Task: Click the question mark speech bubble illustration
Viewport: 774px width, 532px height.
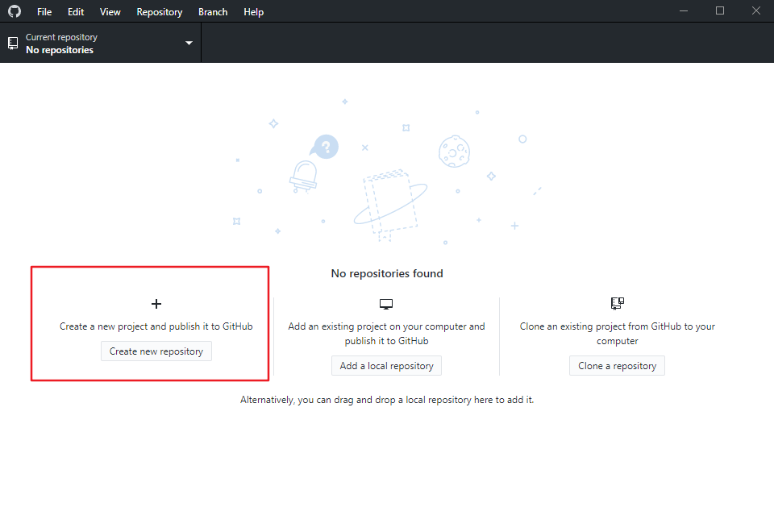Action: point(325,148)
